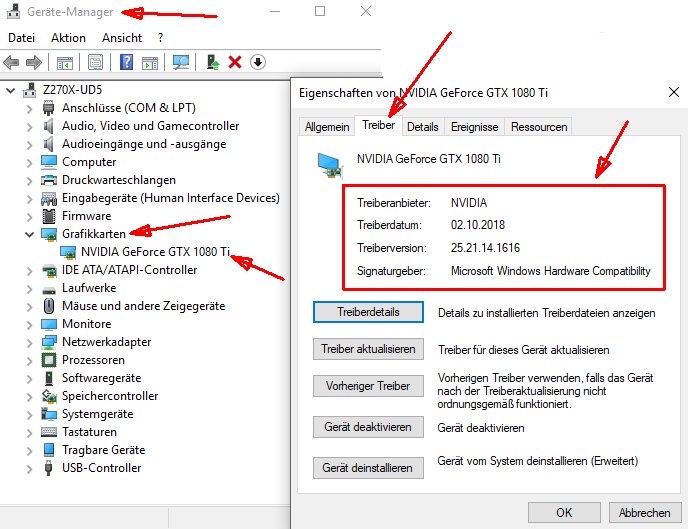688x529 pixels.
Task: Select the Laufwerke tree label
Action: pyautogui.click(x=89, y=288)
